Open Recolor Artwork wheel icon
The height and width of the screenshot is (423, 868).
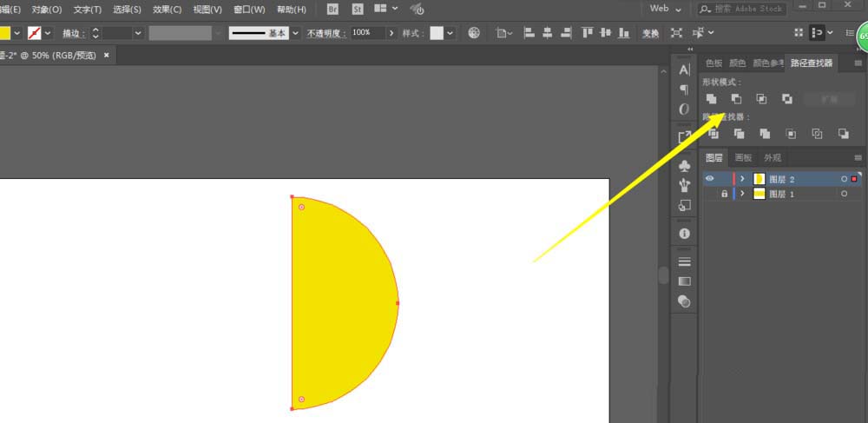[474, 33]
